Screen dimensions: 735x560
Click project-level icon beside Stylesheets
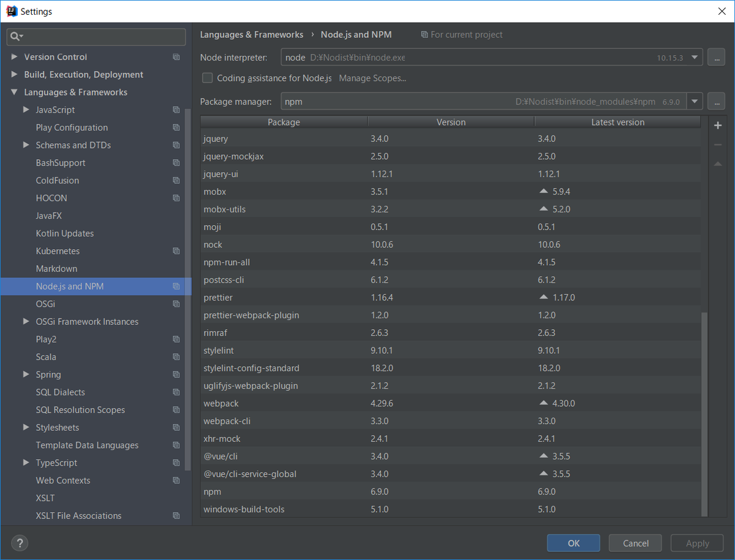coord(176,428)
